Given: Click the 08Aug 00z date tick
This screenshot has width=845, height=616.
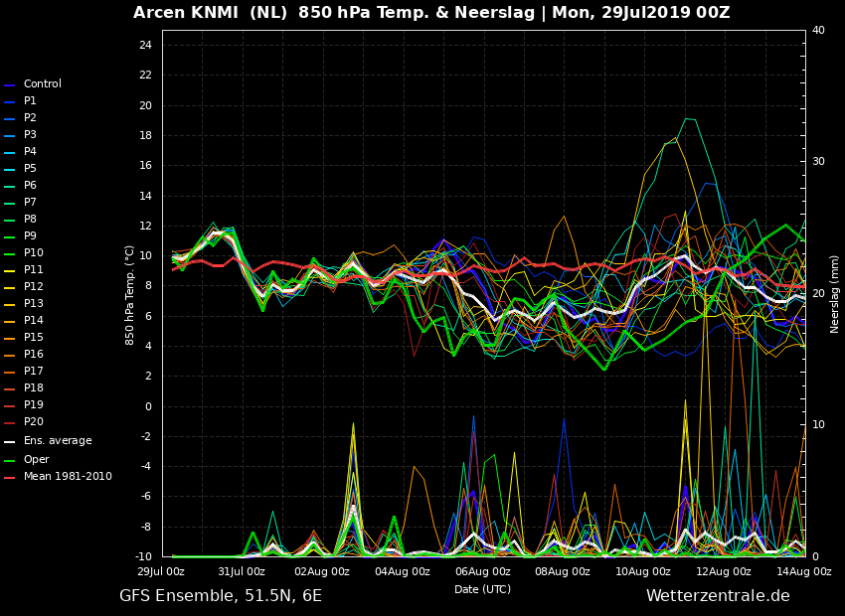Looking at the screenshot, I should (x=563, y=571).
